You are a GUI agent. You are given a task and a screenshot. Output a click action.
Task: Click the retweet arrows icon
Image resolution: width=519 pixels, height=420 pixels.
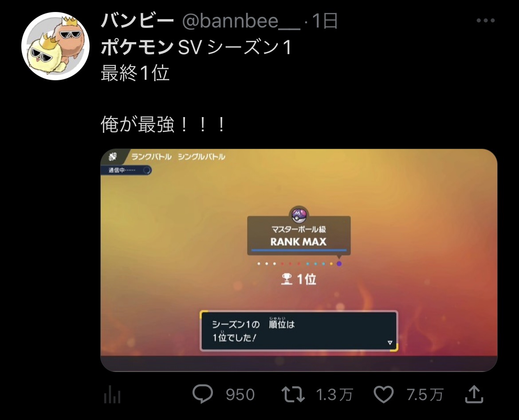293,395
